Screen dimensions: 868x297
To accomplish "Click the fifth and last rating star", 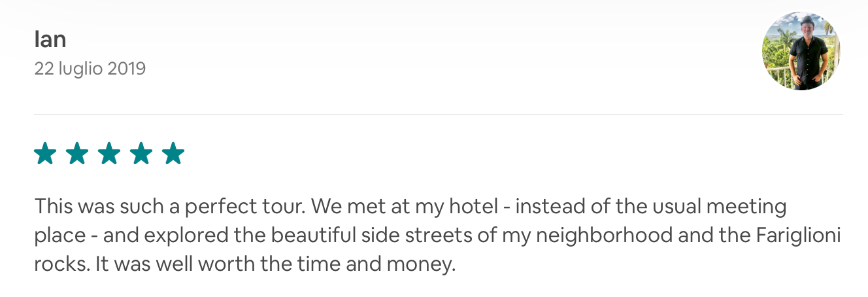I will coord(173,154).
